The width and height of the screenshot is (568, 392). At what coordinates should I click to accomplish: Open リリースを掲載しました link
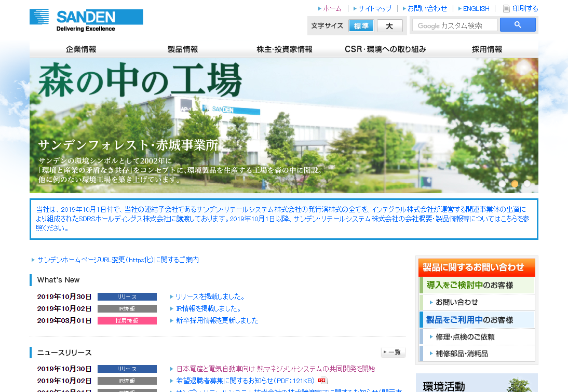[210, 296]
